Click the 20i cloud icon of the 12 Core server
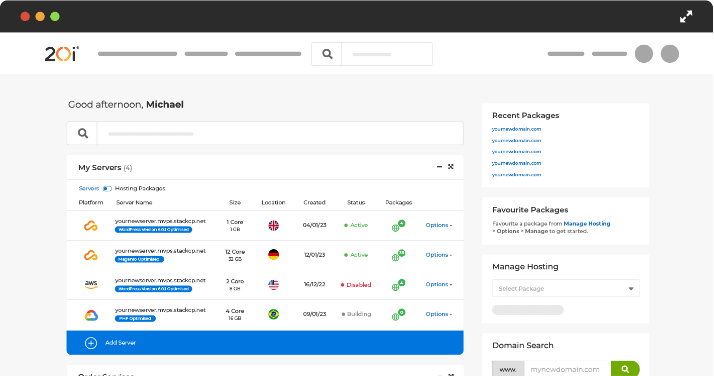 pyautogui.click(x=91, y=255)
